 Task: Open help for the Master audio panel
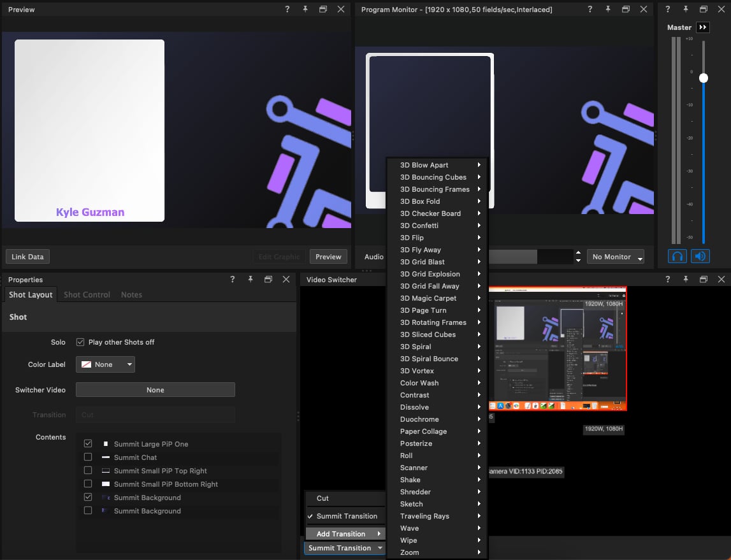coord(668,10)
